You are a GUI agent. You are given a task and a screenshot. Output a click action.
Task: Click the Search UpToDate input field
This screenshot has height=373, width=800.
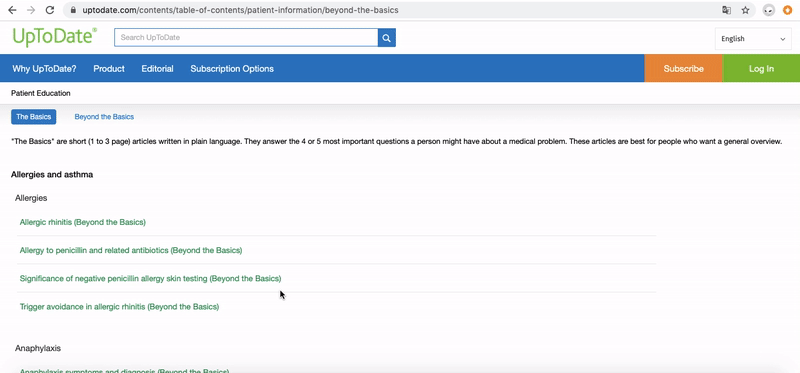click(246, 38)
